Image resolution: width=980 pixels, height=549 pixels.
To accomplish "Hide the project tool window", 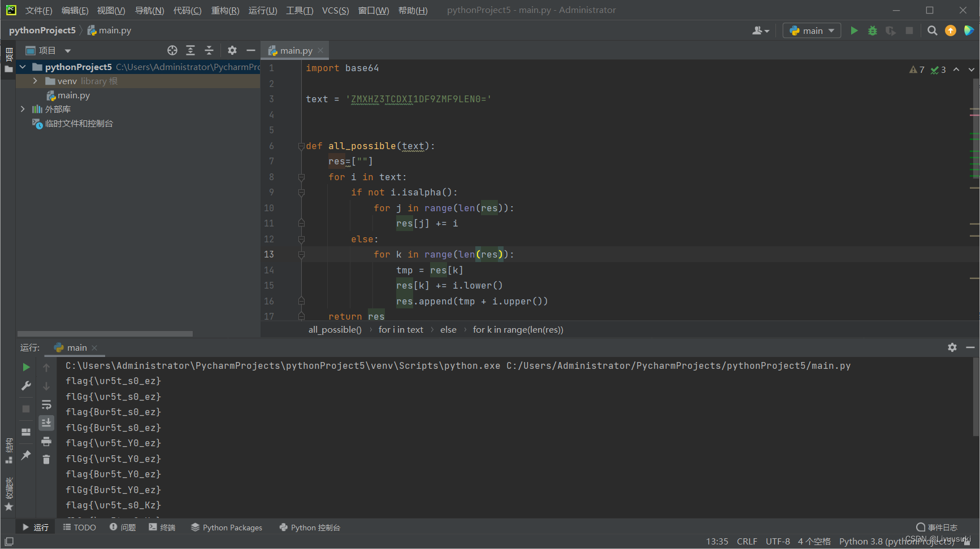I will [x=251, y=50].
